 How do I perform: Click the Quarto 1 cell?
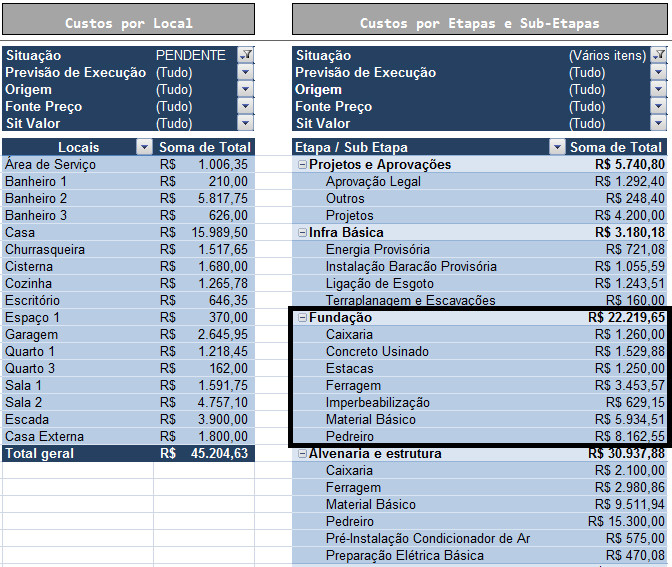(78, 351)
